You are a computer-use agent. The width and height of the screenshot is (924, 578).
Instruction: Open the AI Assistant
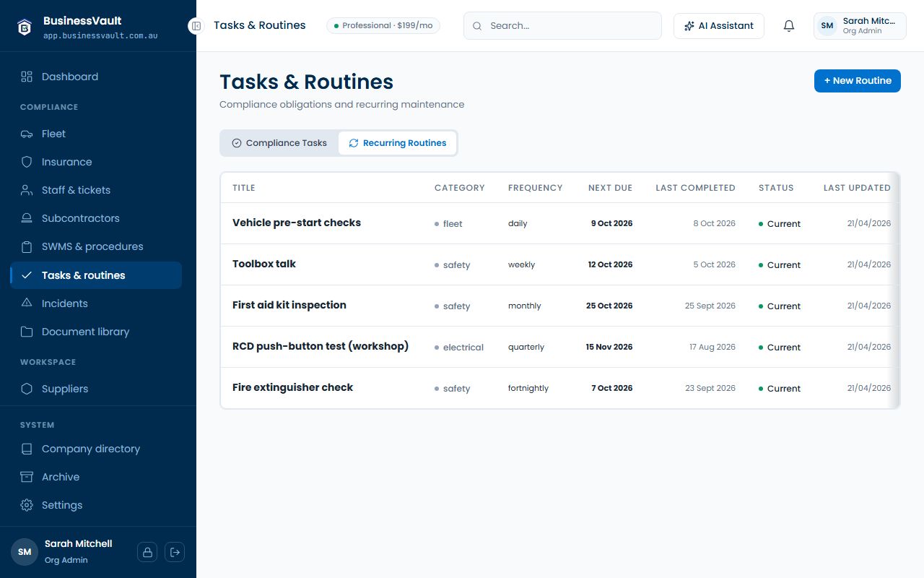click(x=719, y=26)
